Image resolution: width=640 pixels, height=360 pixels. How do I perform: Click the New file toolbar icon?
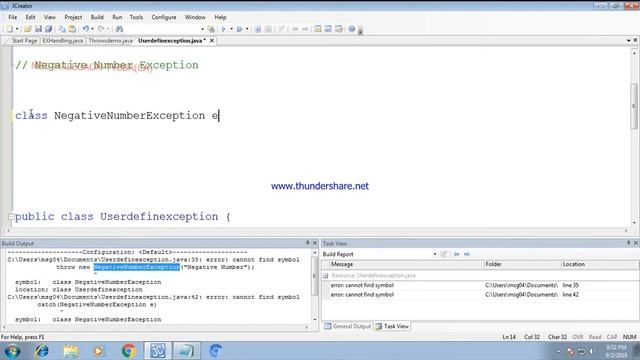(9, 29)
